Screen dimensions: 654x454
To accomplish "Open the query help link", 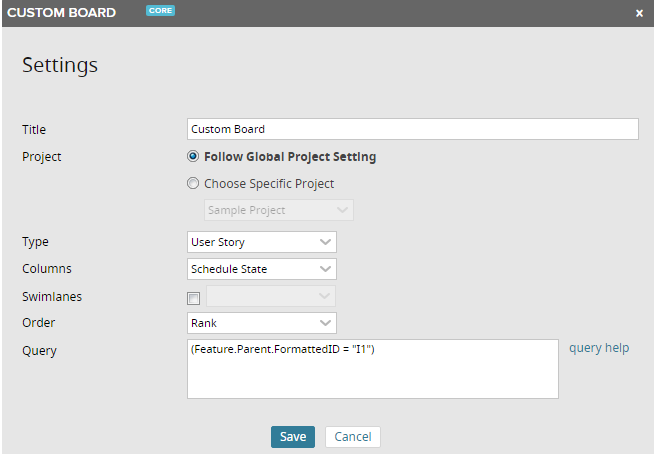I will click(x=599, y=348).
